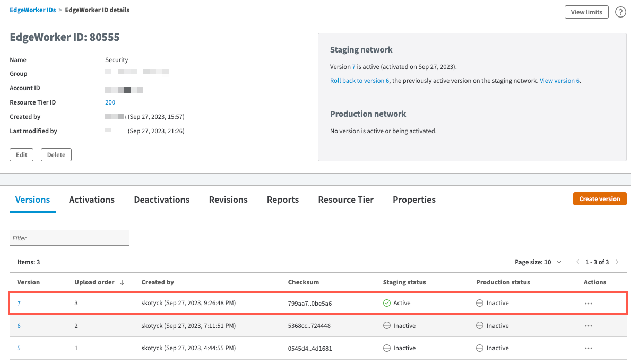This screenshot has height=364, width=631.
Task: Click version 7 Active status checkmark icon
Action: [x=386, y=303]
